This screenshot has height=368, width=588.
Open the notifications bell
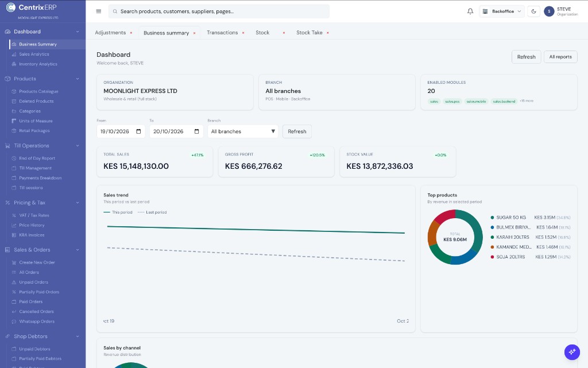(470, 11)
